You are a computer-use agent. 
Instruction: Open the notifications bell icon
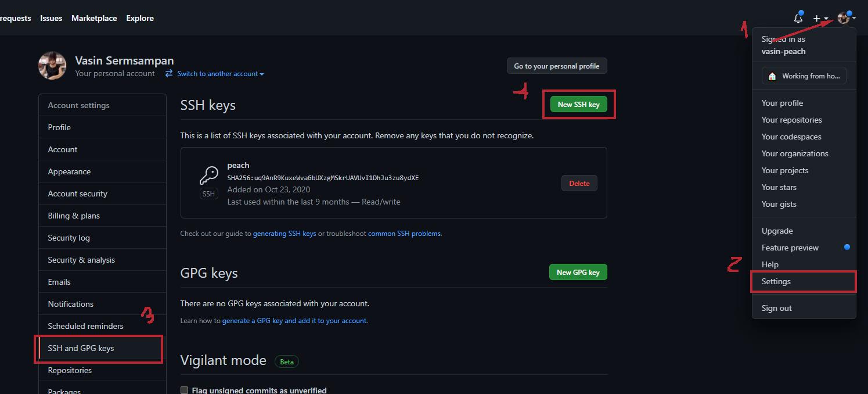click(798, 18)
